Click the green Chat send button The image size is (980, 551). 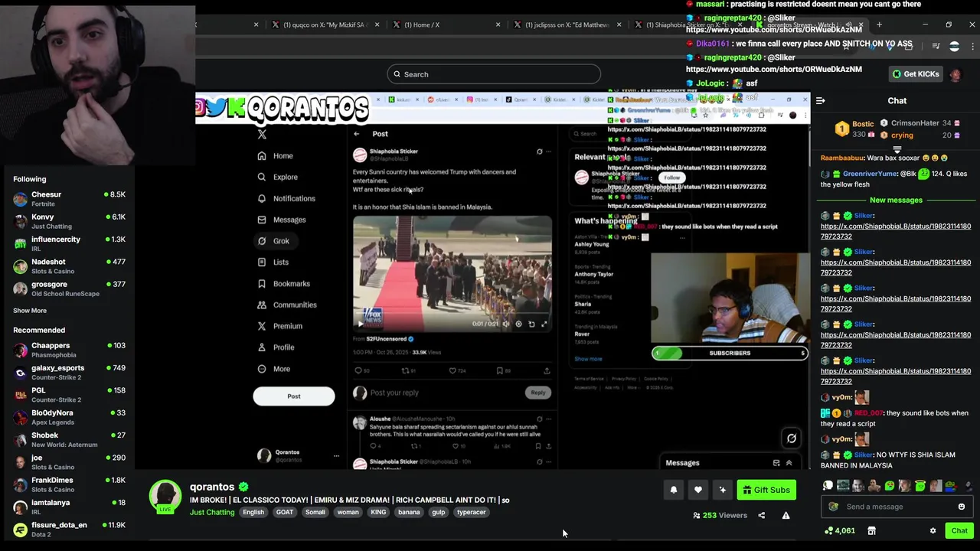tap(959, 530)
